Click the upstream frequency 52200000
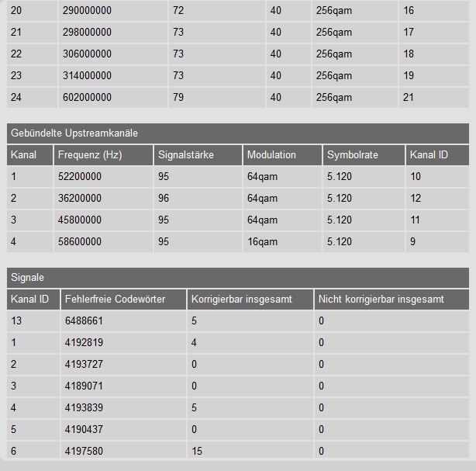Viewport: 476px width, 471px height. pyautogui.click(x=81, y=177)
